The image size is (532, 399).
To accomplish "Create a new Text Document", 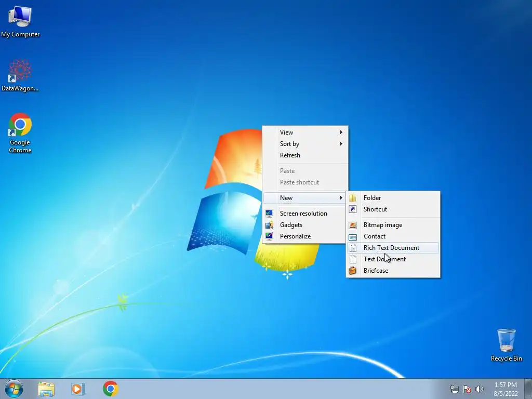I will tap(393, 259).
